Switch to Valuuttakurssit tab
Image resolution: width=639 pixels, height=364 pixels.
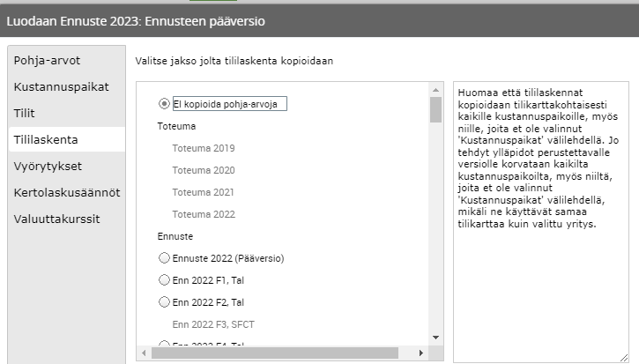pyautogui.click(x=56, y=219)
